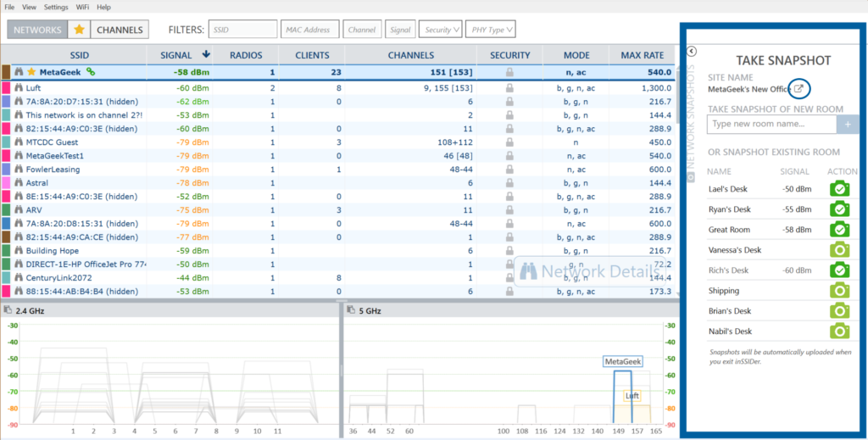
Task: Click the copy icon on 2.4 GHz graph
Action: tap(8, 310)
